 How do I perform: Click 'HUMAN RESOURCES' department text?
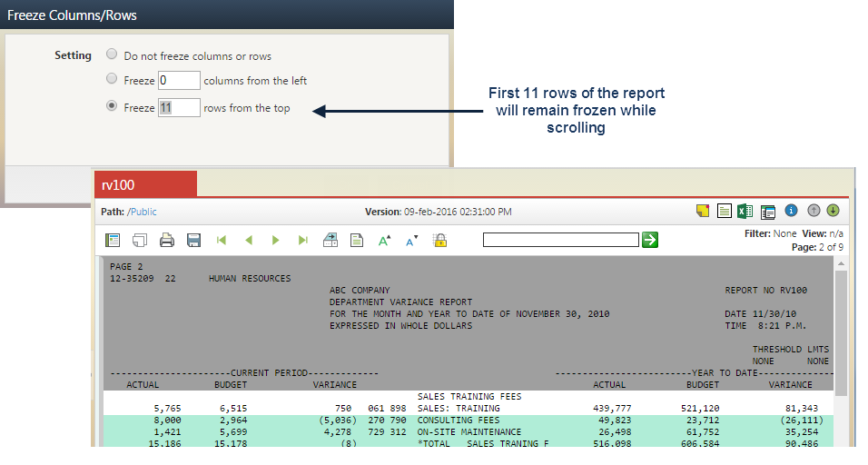(x=250, y=278)
